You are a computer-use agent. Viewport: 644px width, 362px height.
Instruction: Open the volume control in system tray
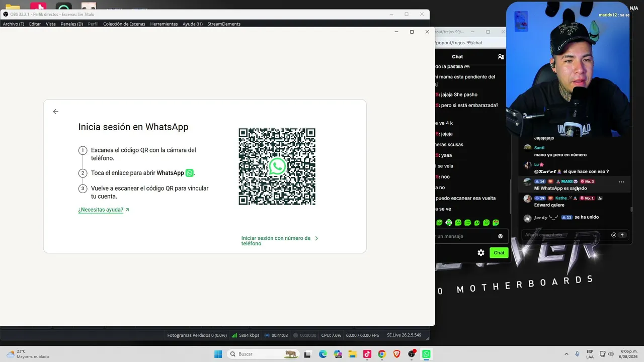[x=611, y=354]
